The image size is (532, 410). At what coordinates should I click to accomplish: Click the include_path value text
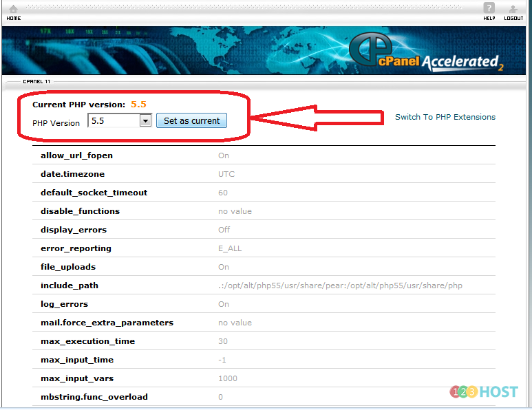point(340,285)
